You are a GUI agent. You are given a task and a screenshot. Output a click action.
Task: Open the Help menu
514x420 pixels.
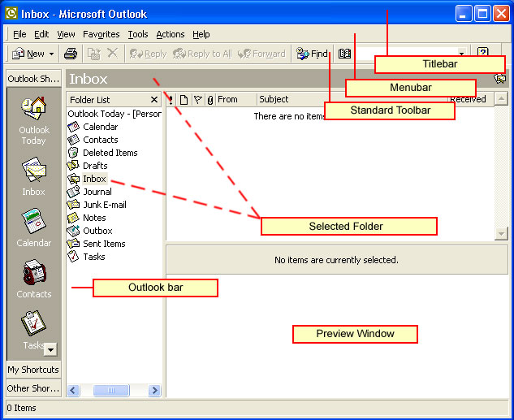pyautogui.click(x=201, y=34)
